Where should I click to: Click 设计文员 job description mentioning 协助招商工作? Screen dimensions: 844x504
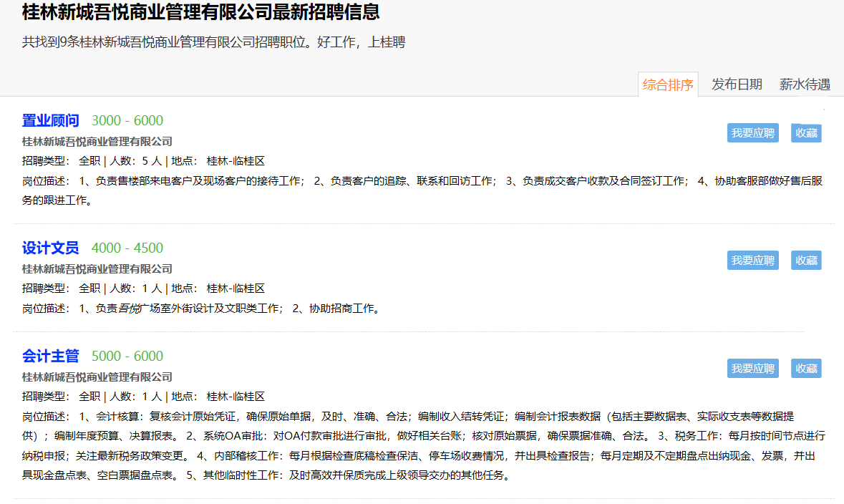point(202,309)
